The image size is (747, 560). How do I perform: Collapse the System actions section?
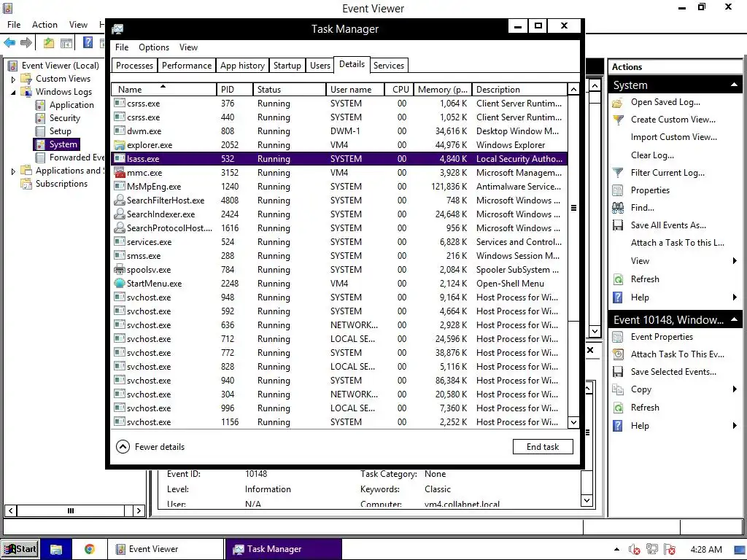(x=734, y=85)
